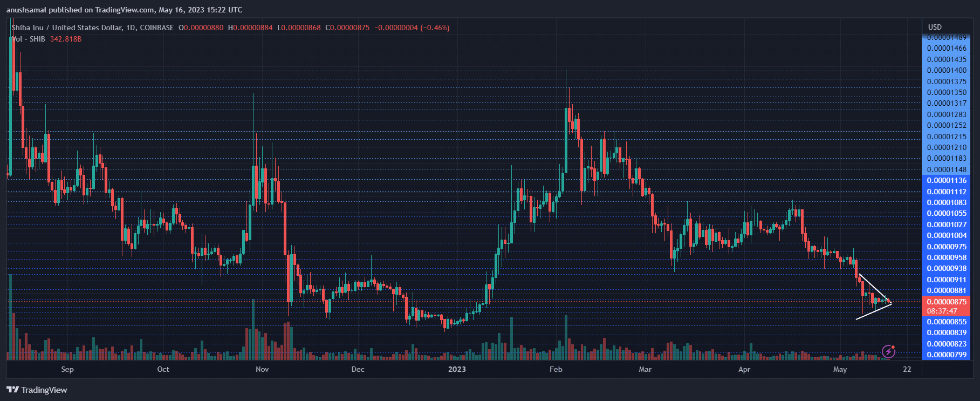Click the Mar label on time axis
Image resolution: width=980 pixels, height=401 pixels.
click(x=645, y=369)
